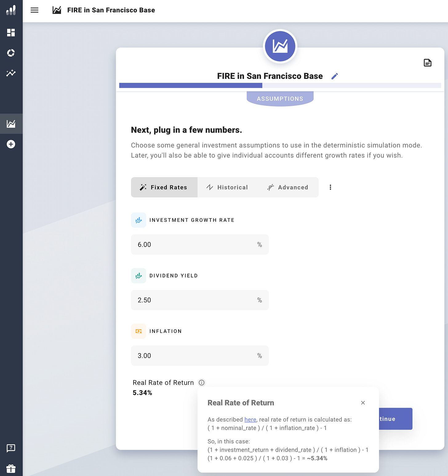The image size is (448, 476).
Task: Click the popup's ~5.34% result text
Action: [x=317, y=458]
